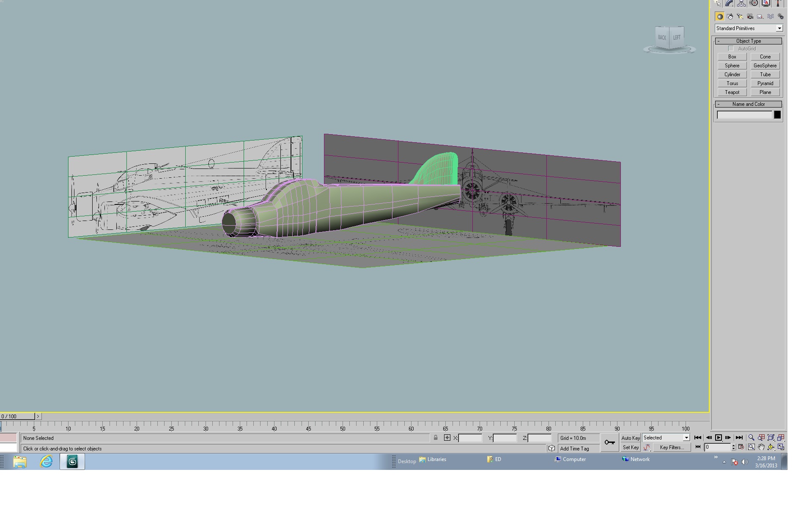The width and height of the screenshot is (812, 508).
Task: Open the Modify command panel tab
Action: pyautogui.click(x=729, y=3)
